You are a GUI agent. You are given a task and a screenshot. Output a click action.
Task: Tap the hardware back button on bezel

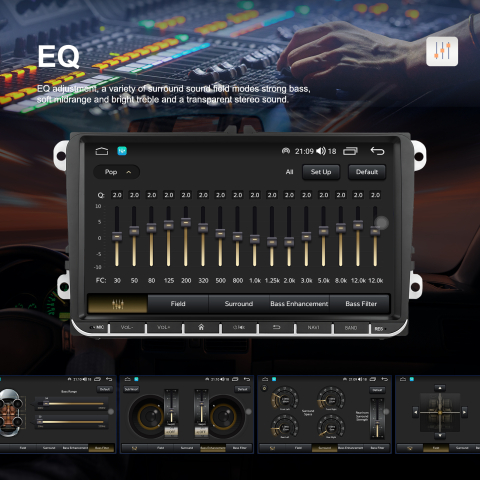pos(276,327)
